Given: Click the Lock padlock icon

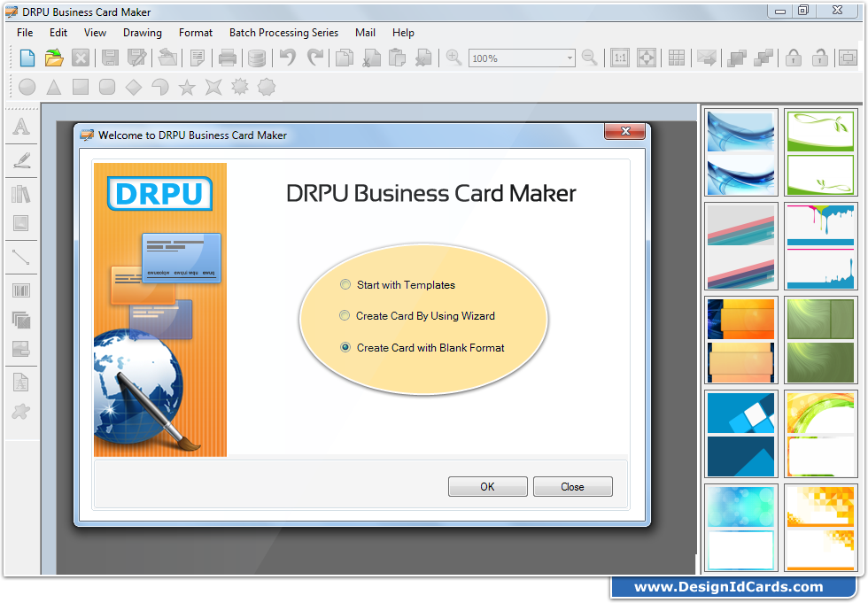Looking at the screenshot, I should coord(794,58).
